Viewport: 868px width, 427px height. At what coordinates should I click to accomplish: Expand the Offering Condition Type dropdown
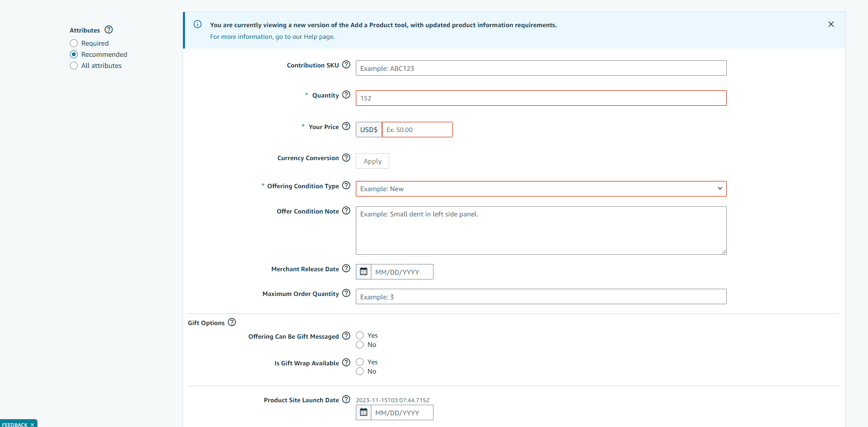pos(541,189)
